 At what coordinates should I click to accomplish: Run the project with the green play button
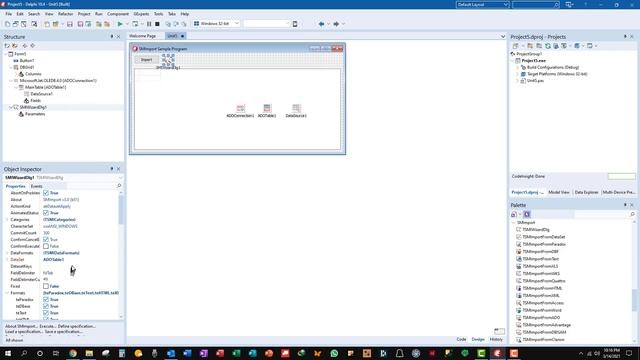pyautogui.click(x=120, y=24)
